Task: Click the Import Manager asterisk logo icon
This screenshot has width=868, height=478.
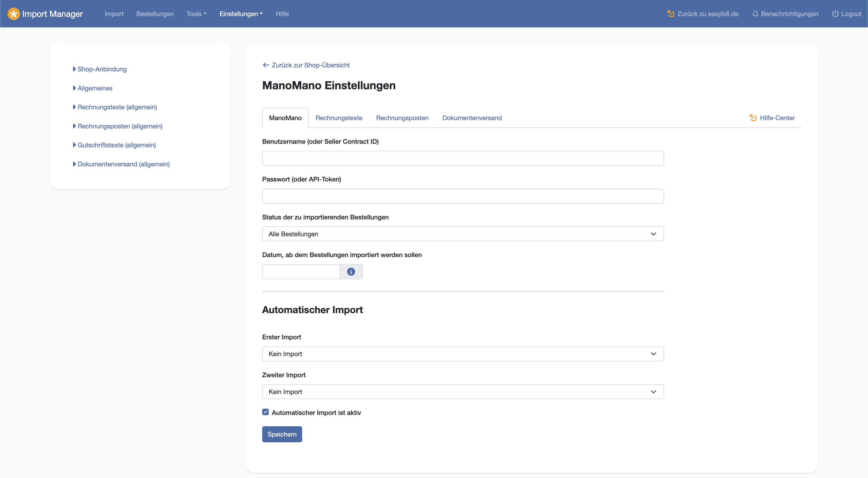Action: [14, 14]
